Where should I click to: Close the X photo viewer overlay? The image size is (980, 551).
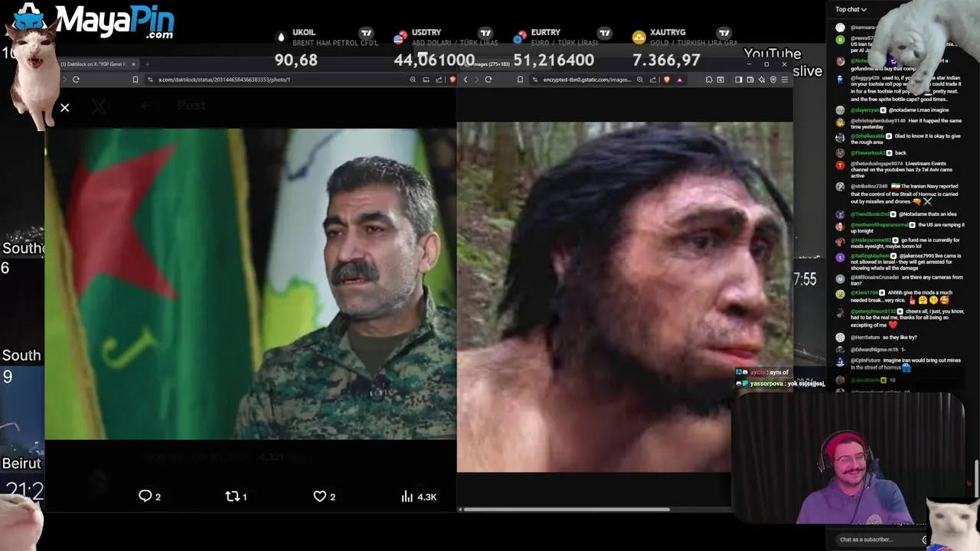pyautogui.click(x=65, y=108)
